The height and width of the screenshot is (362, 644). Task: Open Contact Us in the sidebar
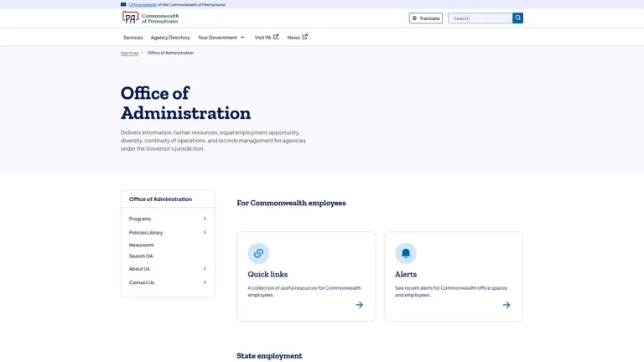click(142, 282)
